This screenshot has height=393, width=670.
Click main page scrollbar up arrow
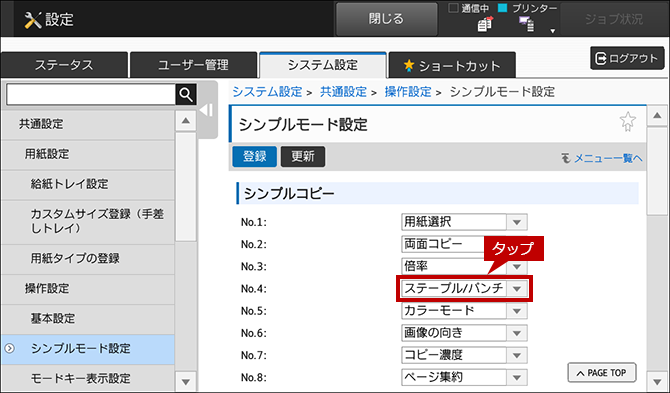(x=657, y=115)
